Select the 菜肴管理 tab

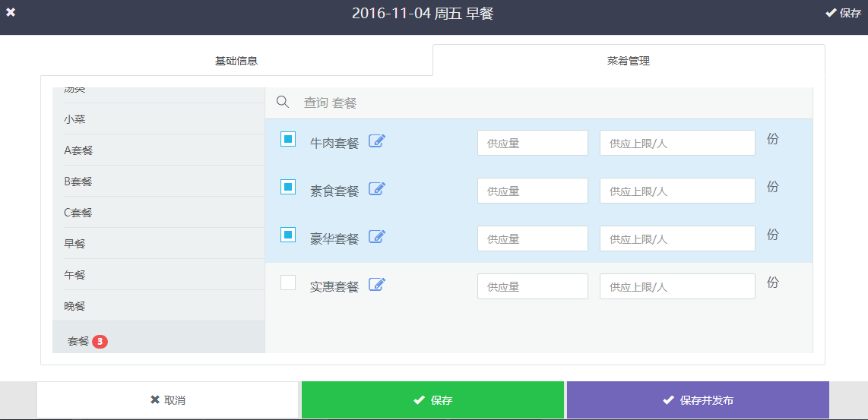tap(628, 61)
